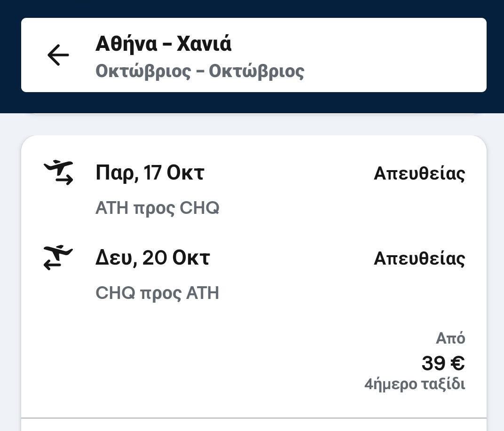504x431 pixels.
Task: Open the Αθήνα – Χανιά route title
Action: [x=163, y=44]
